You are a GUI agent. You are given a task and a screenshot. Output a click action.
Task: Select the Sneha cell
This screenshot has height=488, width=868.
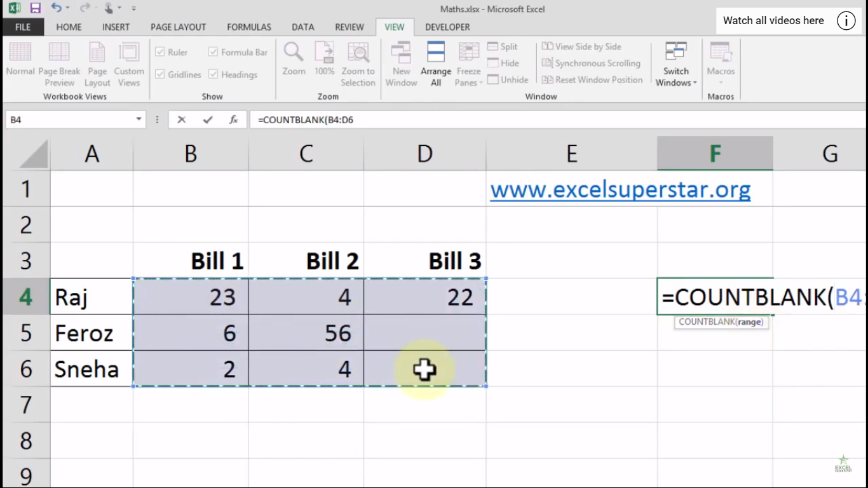[92, 369]
